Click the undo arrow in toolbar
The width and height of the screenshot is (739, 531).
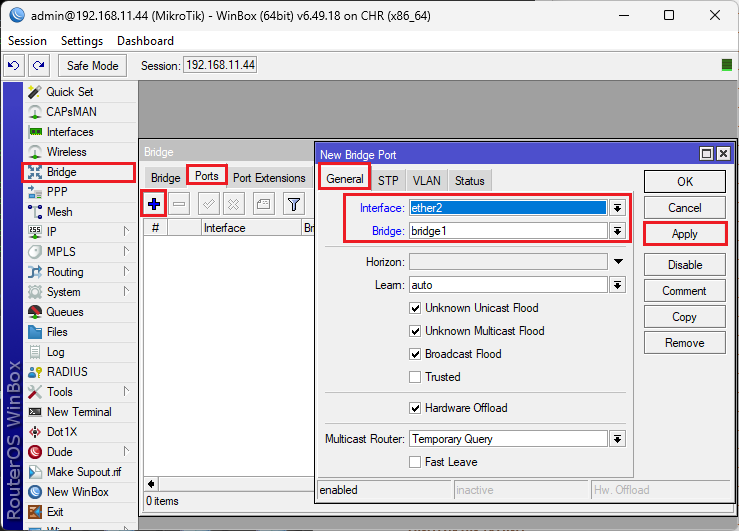14,65
